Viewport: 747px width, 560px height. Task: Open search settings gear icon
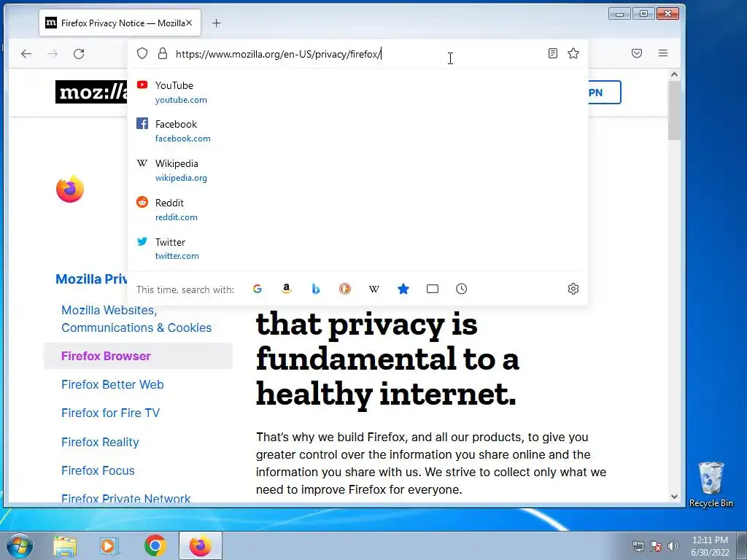[x=573, y=289]
